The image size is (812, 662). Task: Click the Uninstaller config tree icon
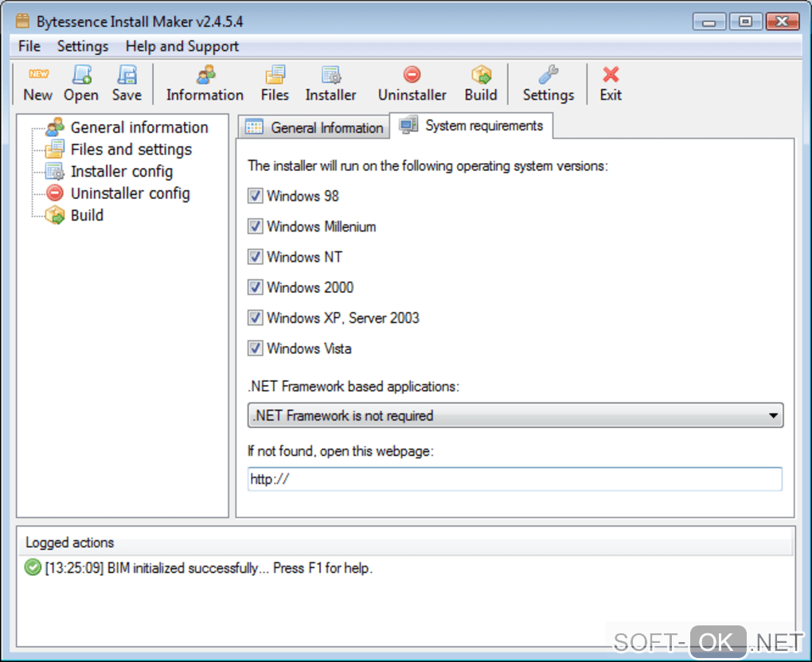click(x=55, y=193)
